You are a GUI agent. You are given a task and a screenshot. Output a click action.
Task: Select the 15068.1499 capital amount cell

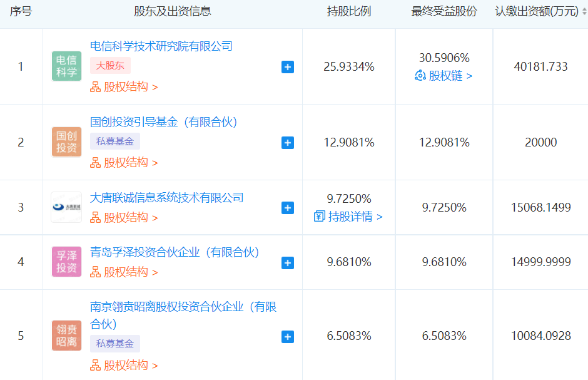(x=540, y=207)
